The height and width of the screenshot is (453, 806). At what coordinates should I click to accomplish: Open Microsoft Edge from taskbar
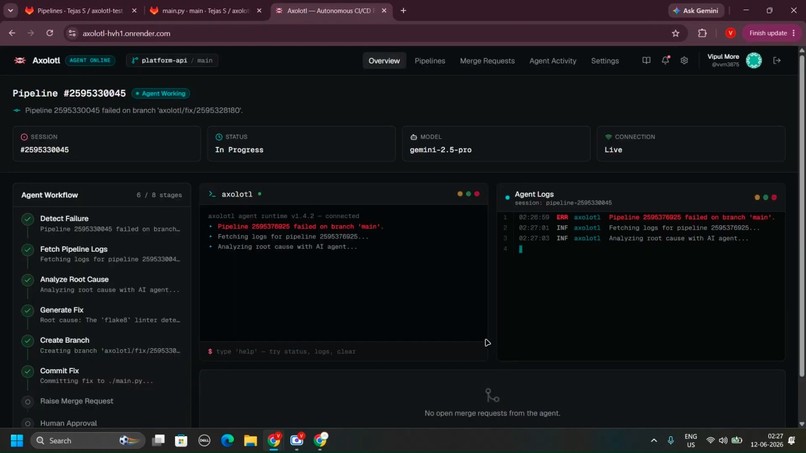pos(227,441)
